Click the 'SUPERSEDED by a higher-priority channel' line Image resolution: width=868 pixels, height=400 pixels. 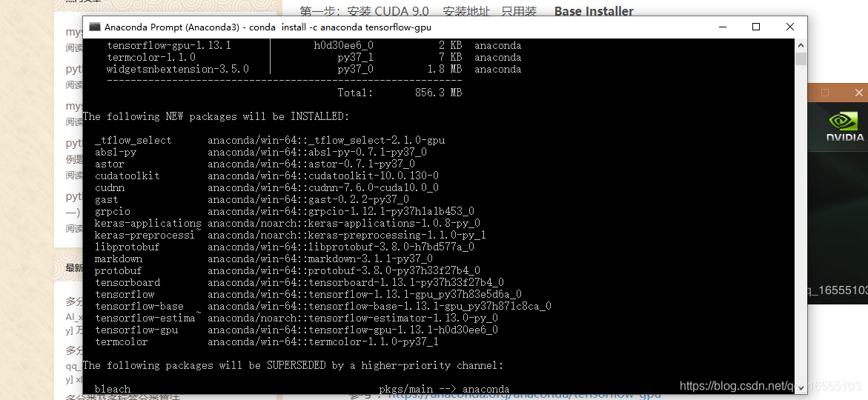294,365
